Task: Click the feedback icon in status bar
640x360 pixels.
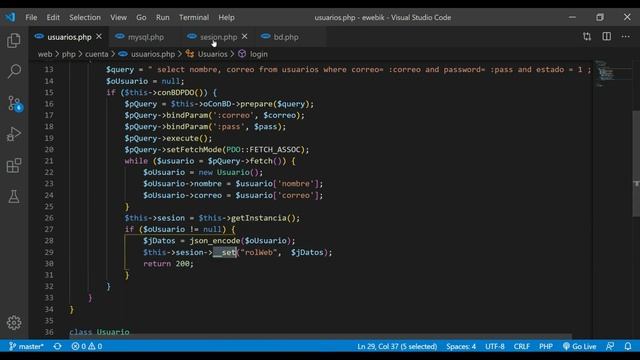Action: tap(610, 347)
